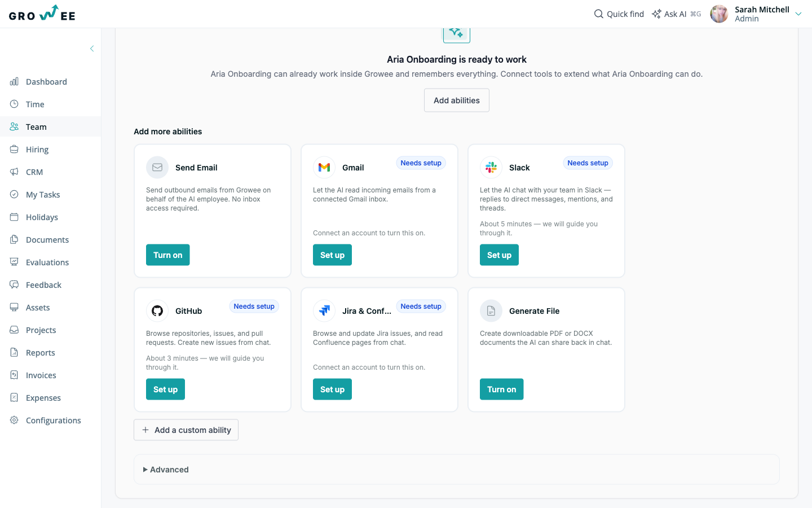Click the Reports file icon
The width and height of the screenshot is (812, 508).
click(x=14, y=352)
